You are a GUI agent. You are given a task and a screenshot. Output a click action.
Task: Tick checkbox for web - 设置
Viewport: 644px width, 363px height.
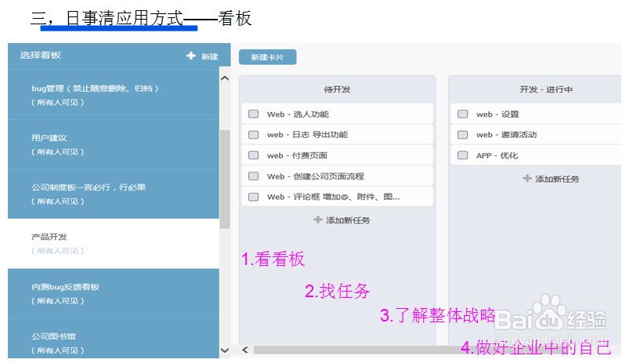tap(462, 114)
